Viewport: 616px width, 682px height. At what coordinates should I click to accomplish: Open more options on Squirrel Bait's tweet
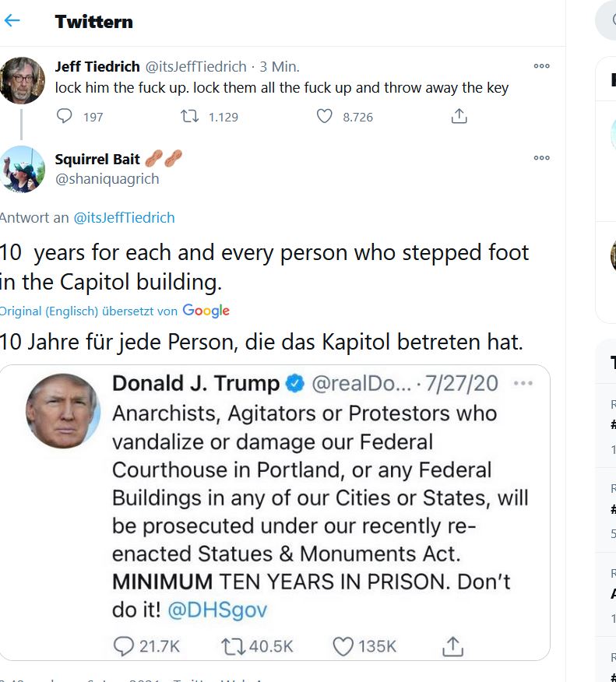tap(541, 158)
